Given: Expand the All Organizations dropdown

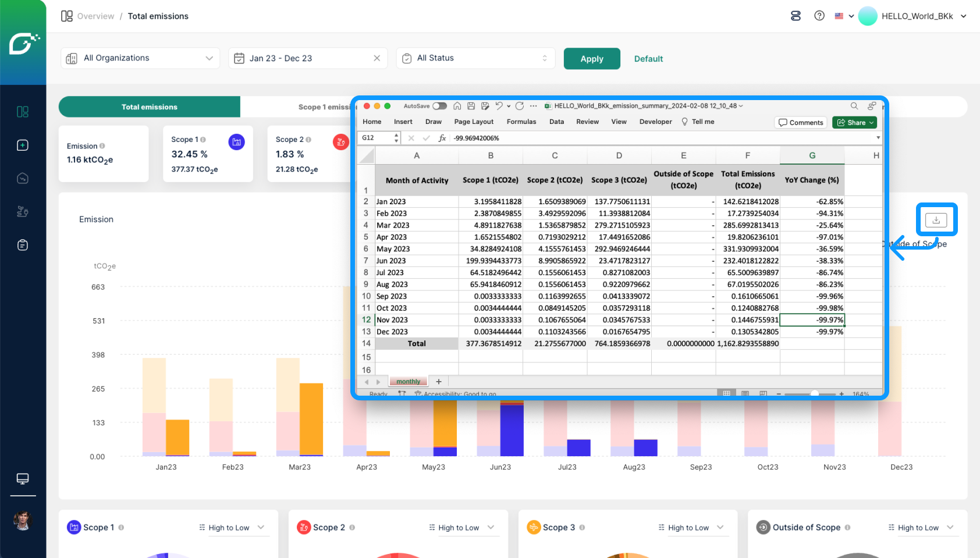Looking at the screenshot, I should pyautogui.click(x=140, y=58).
